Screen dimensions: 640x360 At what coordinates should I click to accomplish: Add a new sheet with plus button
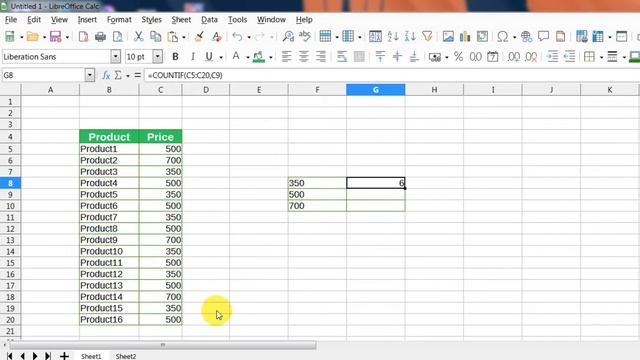(64, 356)
